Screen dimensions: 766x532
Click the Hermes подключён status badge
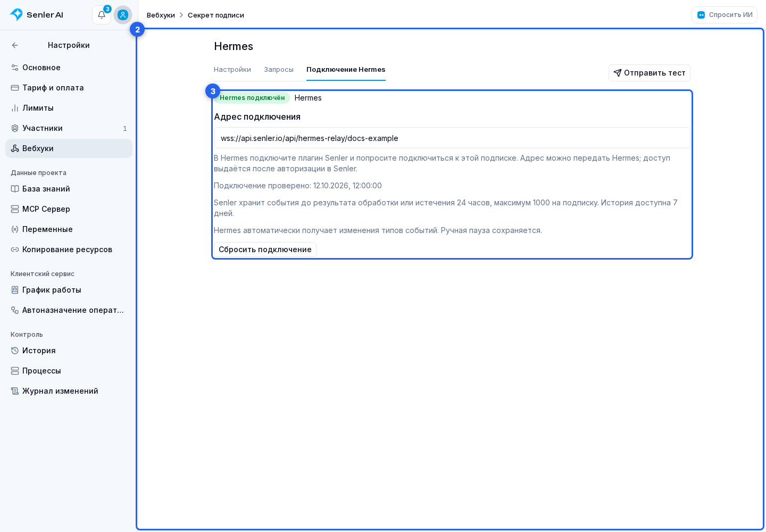tap(252, 98)
